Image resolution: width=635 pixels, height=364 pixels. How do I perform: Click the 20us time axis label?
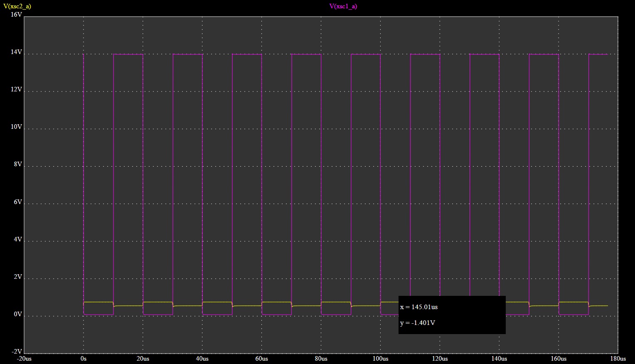143,359
